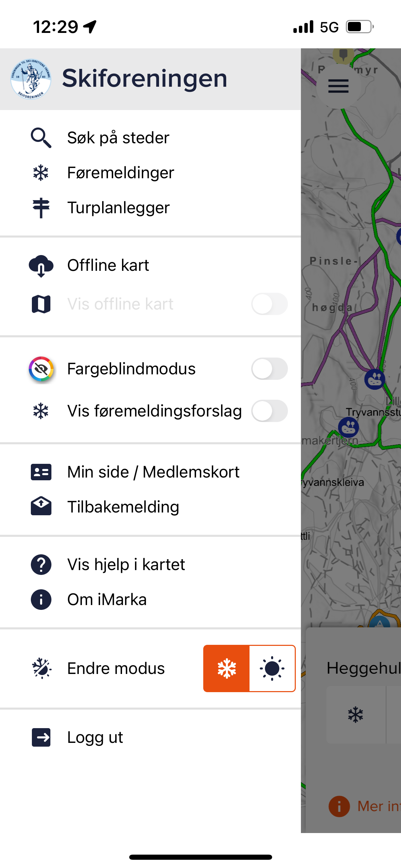Tap the Min side membership card icon
401x868 pixels.
tap(41, 472)
